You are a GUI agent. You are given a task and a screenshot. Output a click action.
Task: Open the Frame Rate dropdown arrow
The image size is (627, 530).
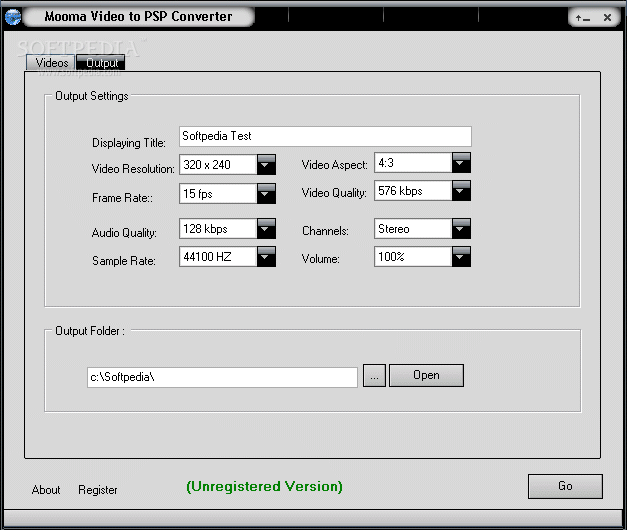(266, 194)
